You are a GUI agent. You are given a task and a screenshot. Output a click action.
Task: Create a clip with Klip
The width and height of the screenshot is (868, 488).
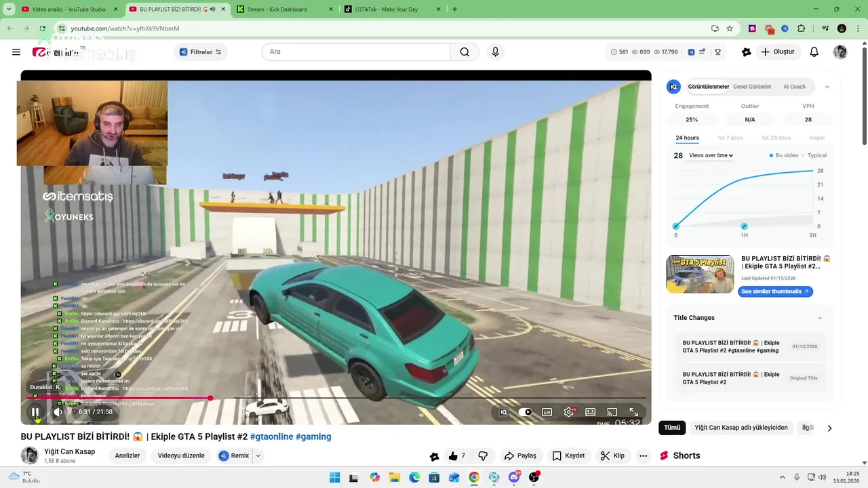tap(612, 456)
